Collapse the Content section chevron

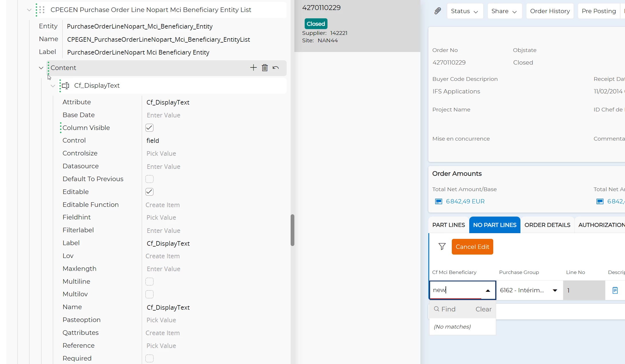(41, 68)
